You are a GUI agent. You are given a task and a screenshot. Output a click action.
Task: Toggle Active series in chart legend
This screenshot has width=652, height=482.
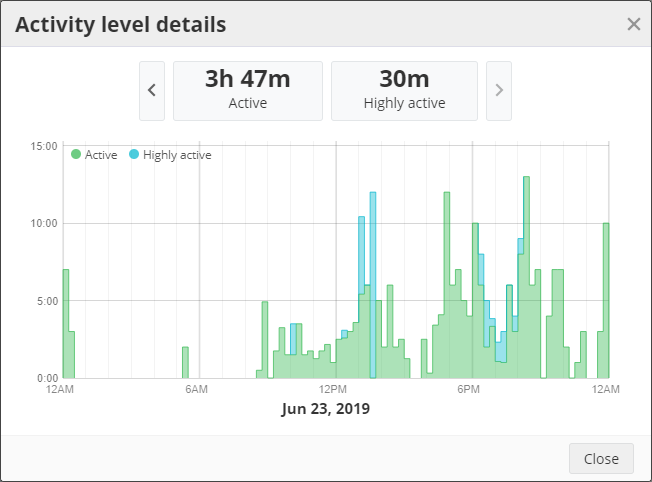coord(94,155)
